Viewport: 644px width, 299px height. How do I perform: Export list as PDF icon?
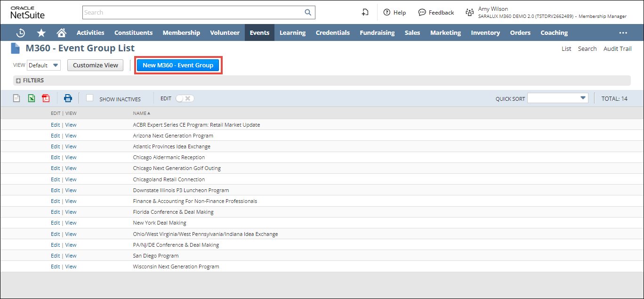coord(46,98)
